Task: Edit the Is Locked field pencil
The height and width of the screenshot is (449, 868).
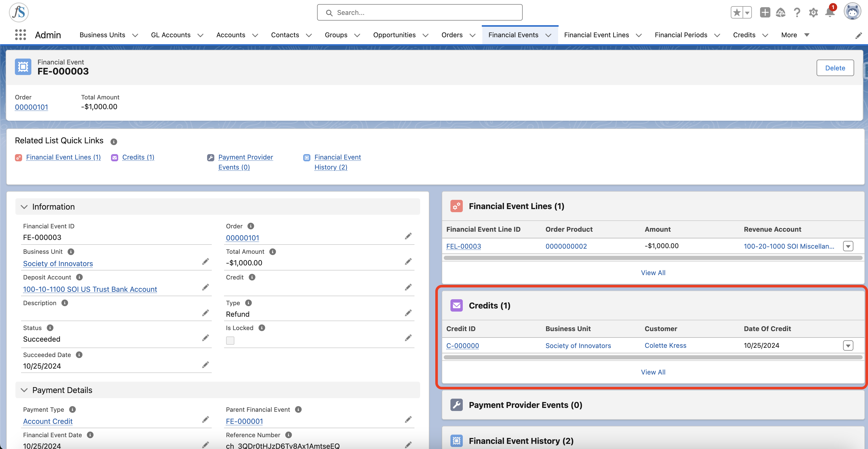Action: pyautogui.click(x=408, y=338)
